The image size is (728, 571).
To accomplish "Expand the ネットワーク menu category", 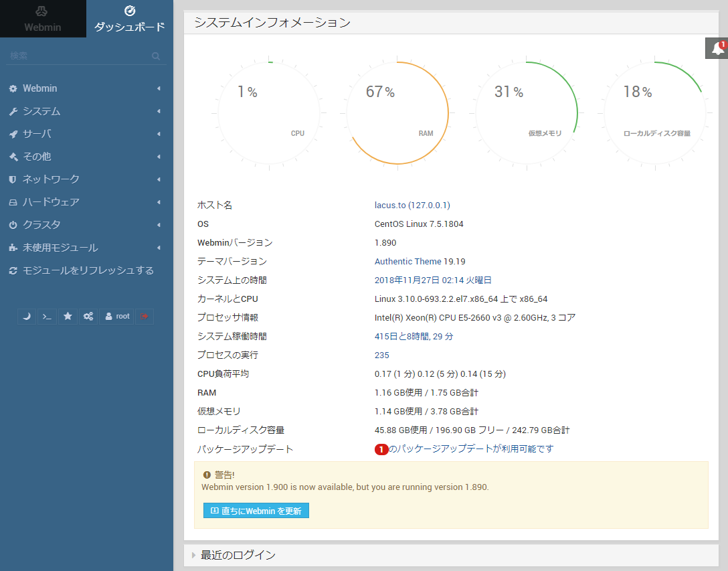I will [51, 179].
